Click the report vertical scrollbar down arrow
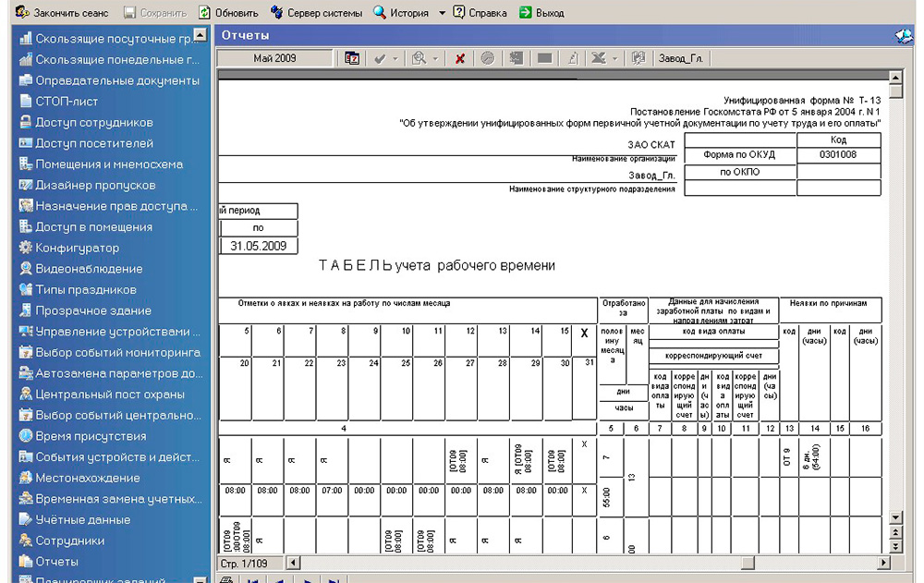924x583 pixels. point(895,517)
